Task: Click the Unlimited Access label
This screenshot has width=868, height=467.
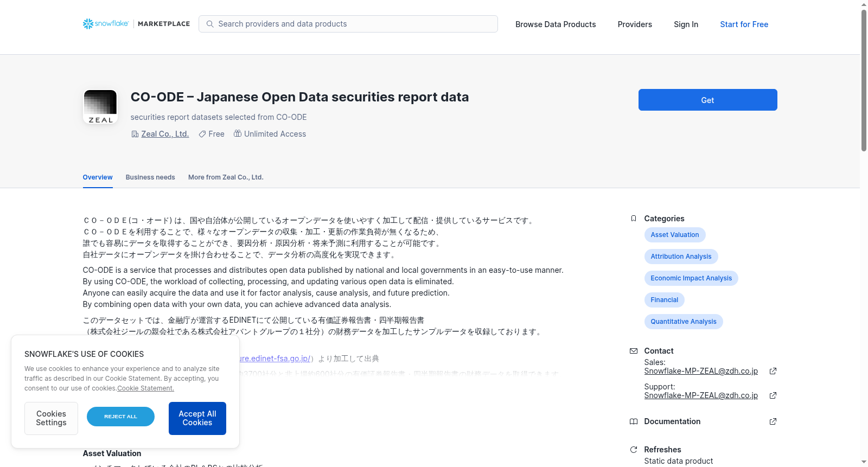Action: [275, 134]
